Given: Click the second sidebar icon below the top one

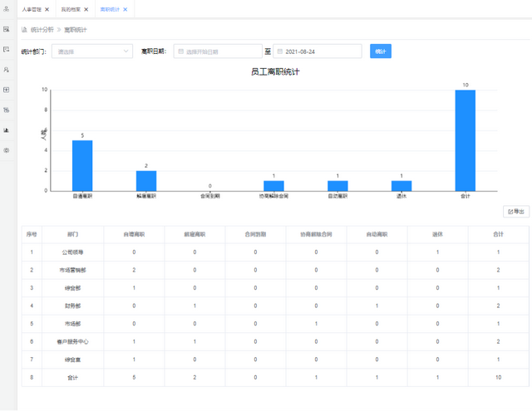Looking at the screenshot, I should 7,29.
